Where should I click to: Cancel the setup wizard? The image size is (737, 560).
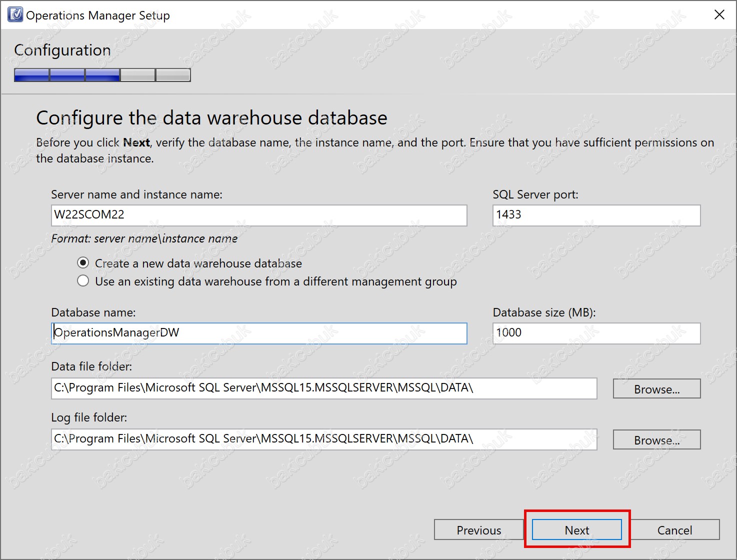[674, 530]
